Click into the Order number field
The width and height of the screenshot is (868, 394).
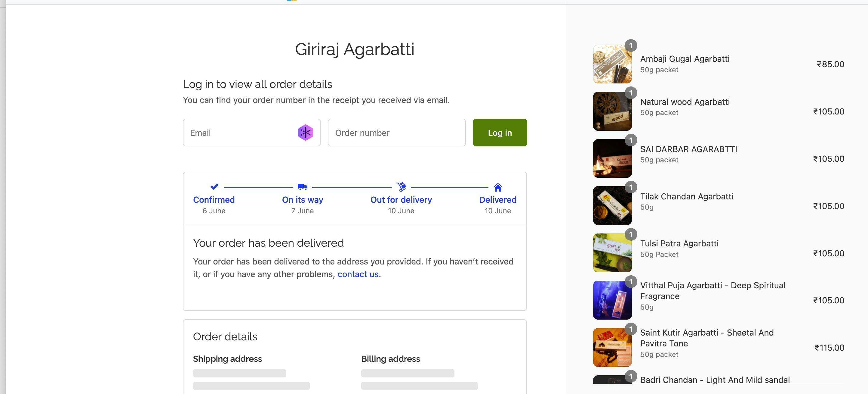point(396,133)
